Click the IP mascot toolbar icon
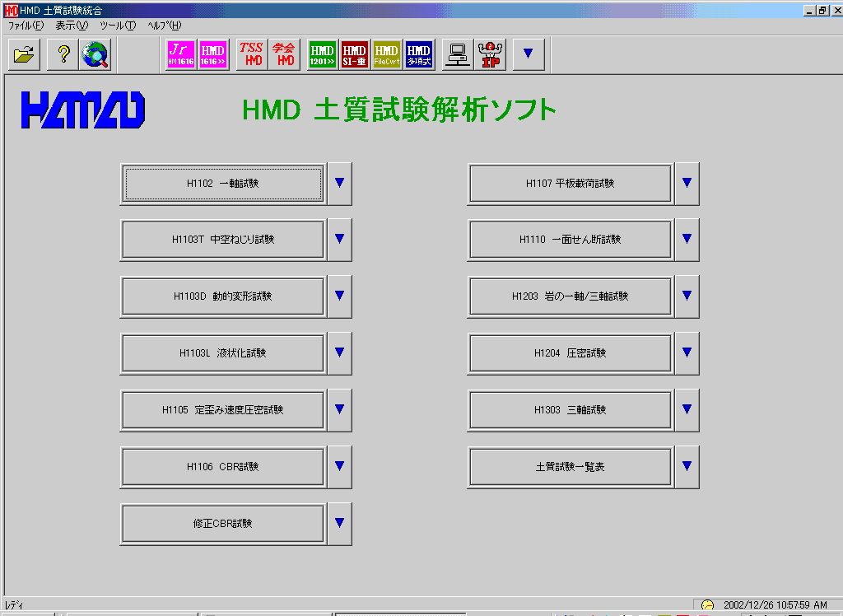Image resolution: width=843 pixels, height=616 pixels. pos(490,54)
